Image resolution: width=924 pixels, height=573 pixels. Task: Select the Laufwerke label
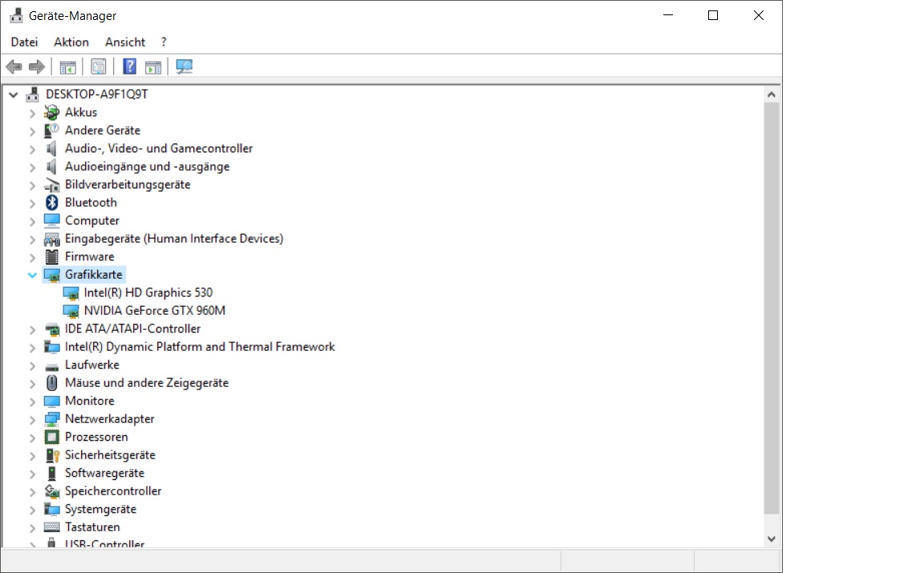click(x=92, y=365)
